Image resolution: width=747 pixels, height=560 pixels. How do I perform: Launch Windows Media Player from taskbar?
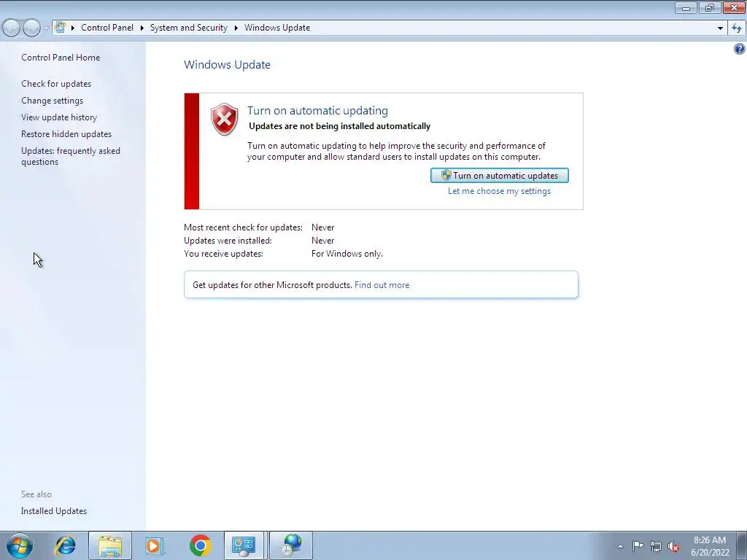click(155, 545)
